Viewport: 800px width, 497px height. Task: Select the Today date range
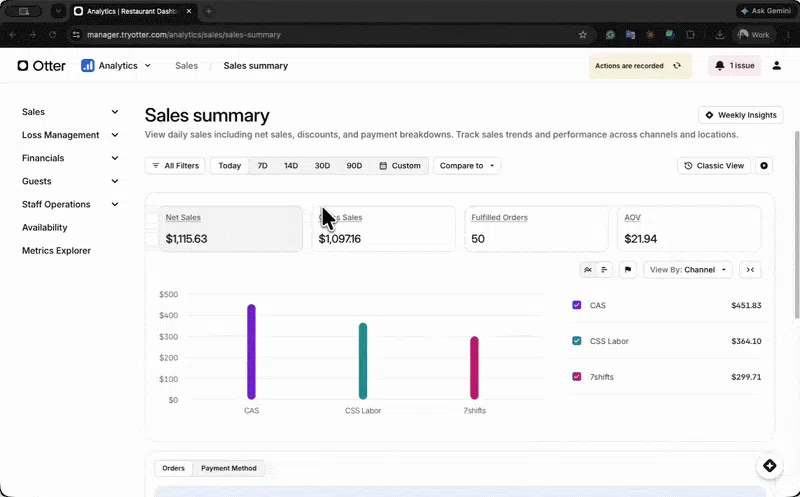point(230,166)
